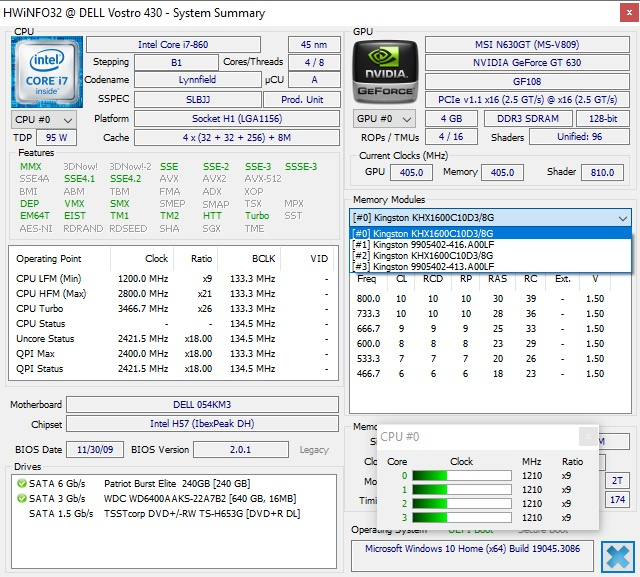Click the NVIDIA GeForce GT 630 field
The height and width of the screenshot is (577, 640).
[527, 62]
